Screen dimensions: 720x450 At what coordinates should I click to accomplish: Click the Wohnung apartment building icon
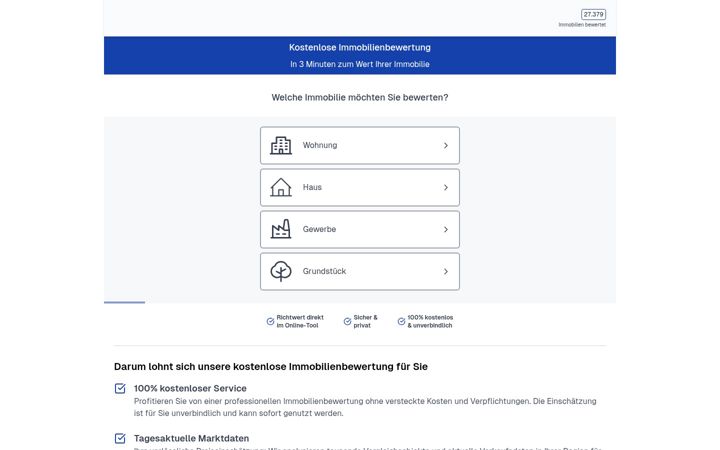(x=281, y=146)
